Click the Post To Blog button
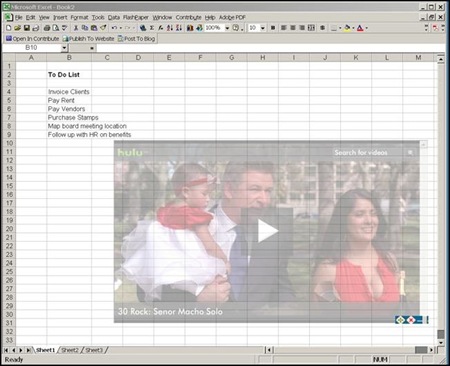Screen dimensions: 450x366 137,39
